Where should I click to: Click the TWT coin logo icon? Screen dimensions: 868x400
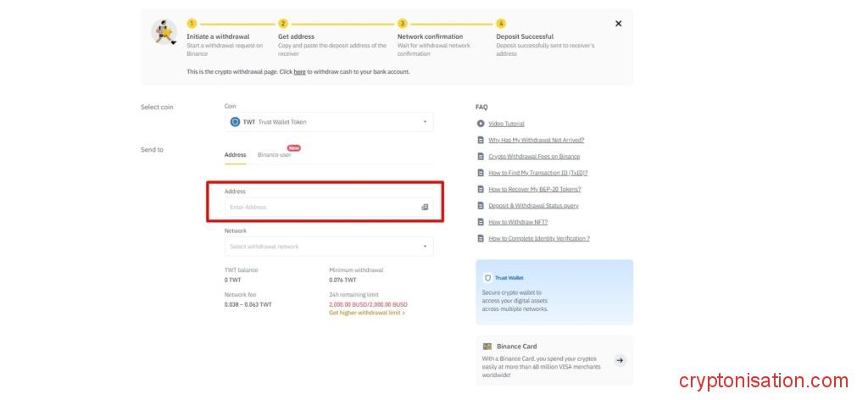[235, 122]
